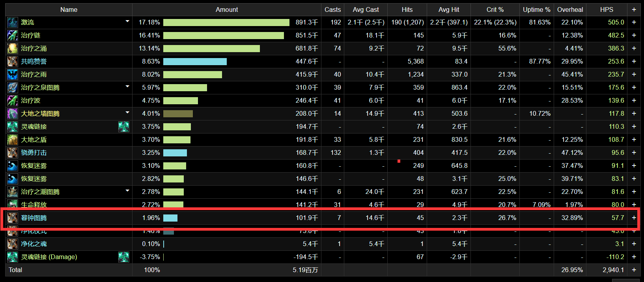Click the 恢复迷雾 icon in the 2.82% row
This screenshot has height=282, width=644.
tap(13, 179)
